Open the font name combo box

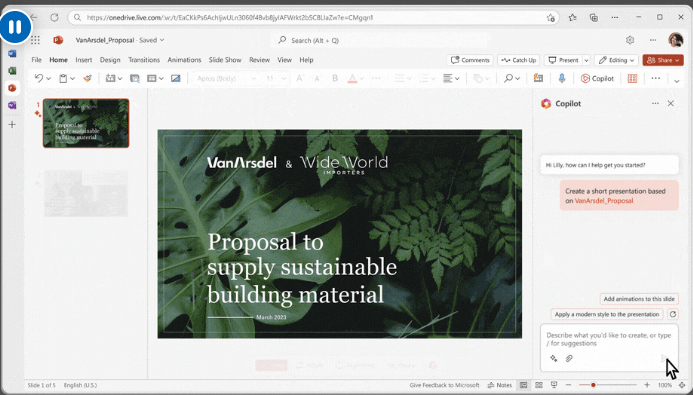click(x=226, y=78)
